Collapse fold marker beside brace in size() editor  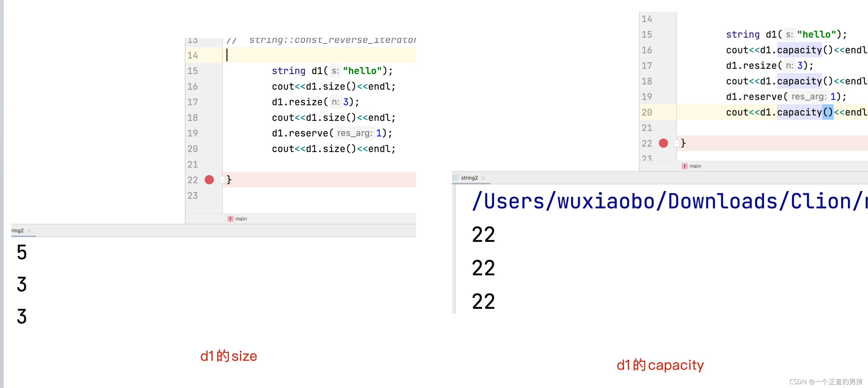pyautogui.click(x=222, y=180)
